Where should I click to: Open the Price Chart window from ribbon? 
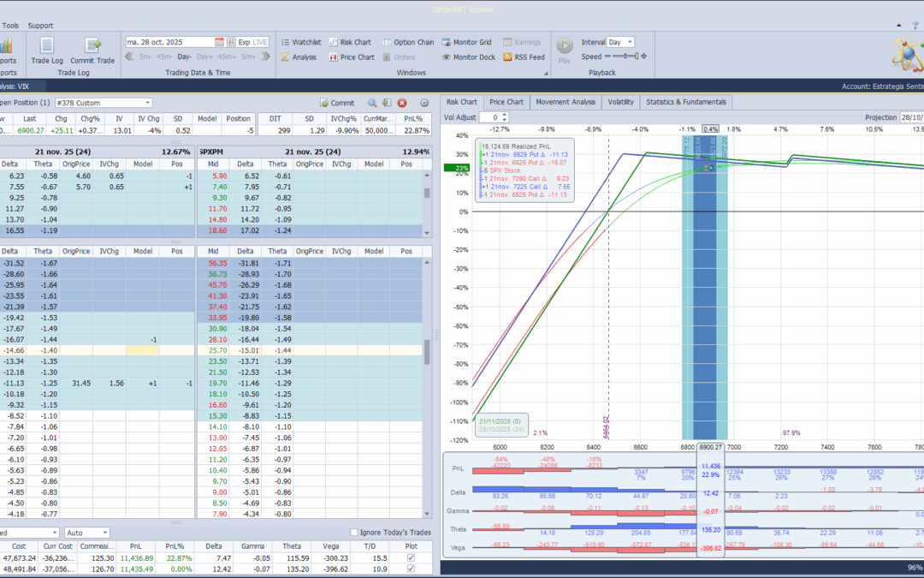pyautogui.click(x=352, y=57)
